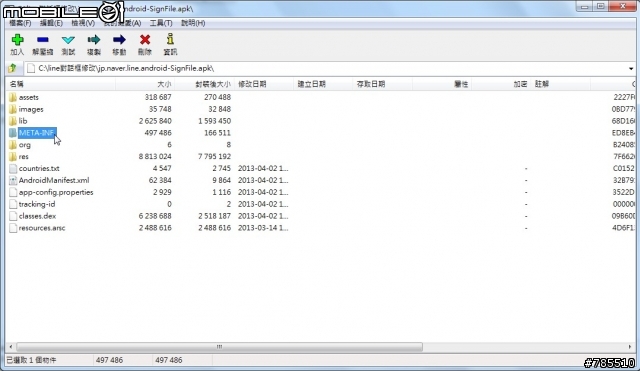Viewport: 640px width, 371px height.
Task: Minimize the 7-Zip window
Action: (584, 7)
